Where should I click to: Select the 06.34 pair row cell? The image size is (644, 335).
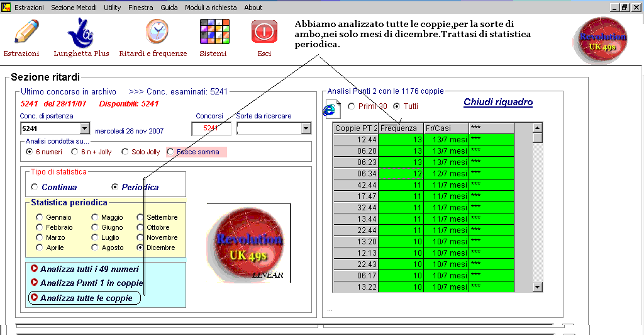coord(356,173)
